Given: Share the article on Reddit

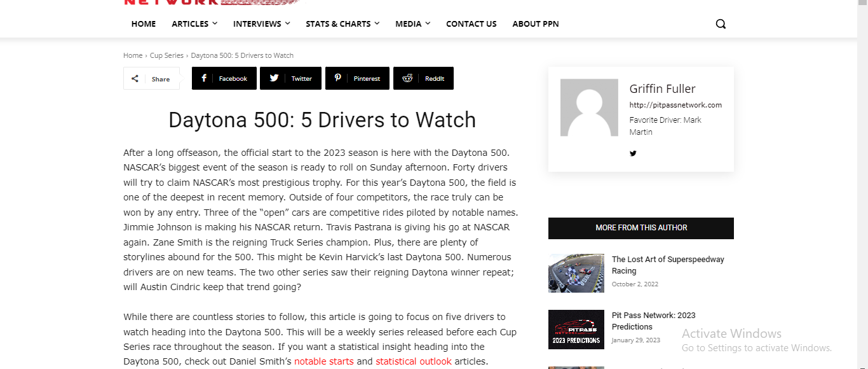Looking at the screenshot, I should pyautogui.click(x=423, y=78).
